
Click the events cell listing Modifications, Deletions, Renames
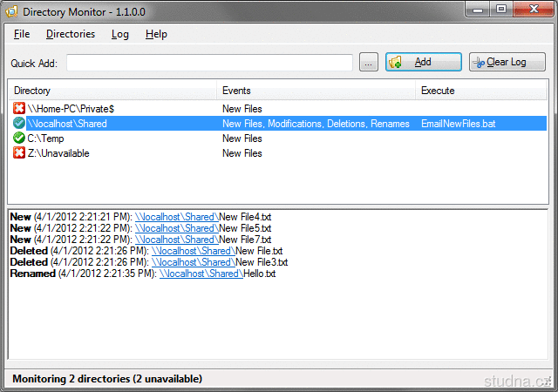point(316,124)
